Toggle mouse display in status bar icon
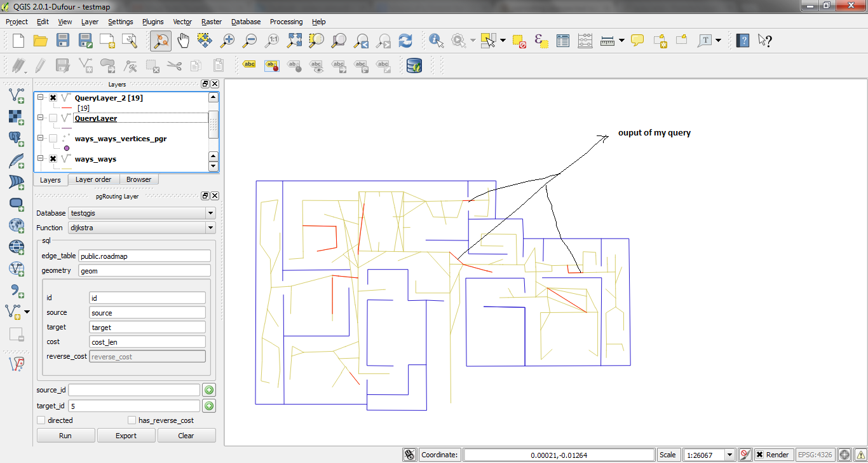This screenshot has height=463, width=868. (x=410, y=455)
